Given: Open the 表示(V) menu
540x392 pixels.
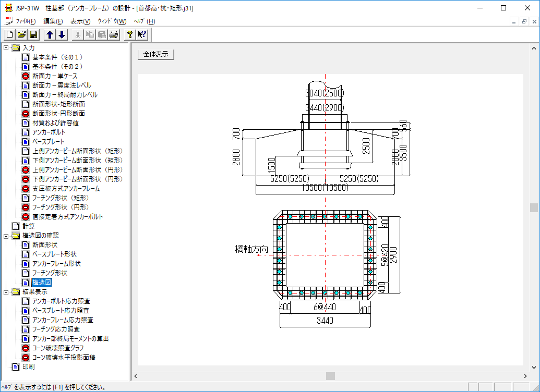Looking at the screenshot, I should point(80,21).
